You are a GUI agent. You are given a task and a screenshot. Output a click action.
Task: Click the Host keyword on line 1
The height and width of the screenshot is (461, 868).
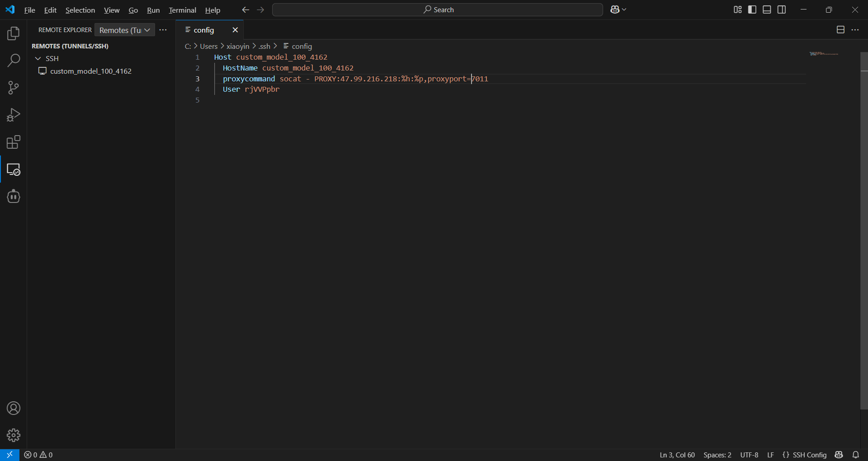(x=222, y=57)
